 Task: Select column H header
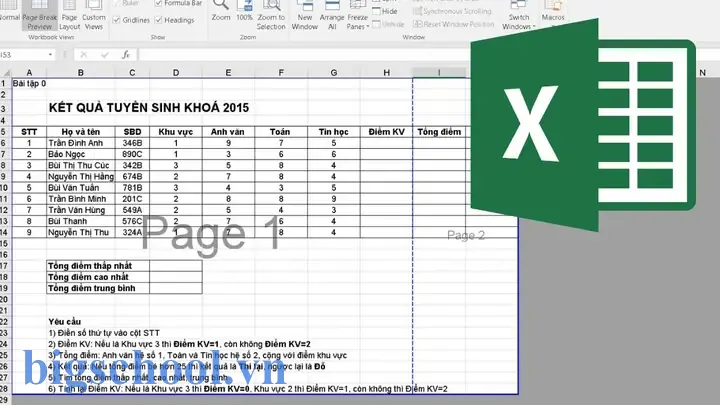(387, 73)
